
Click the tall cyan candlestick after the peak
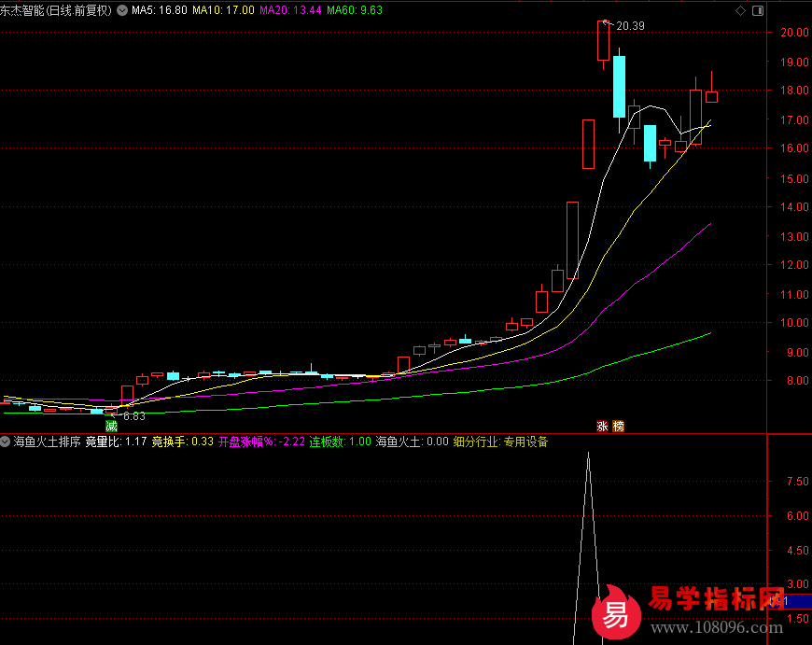point(619,86)
